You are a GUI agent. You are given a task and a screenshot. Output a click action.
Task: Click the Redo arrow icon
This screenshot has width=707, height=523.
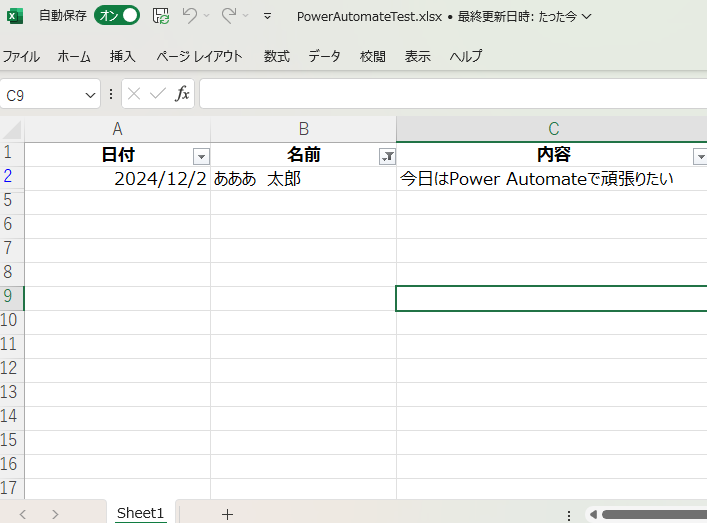click(229, 16)
